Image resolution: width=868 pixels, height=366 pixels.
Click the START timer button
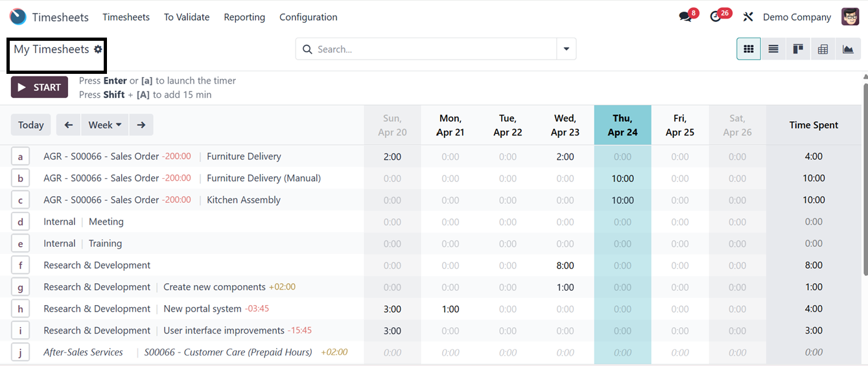tap(40, 87)
